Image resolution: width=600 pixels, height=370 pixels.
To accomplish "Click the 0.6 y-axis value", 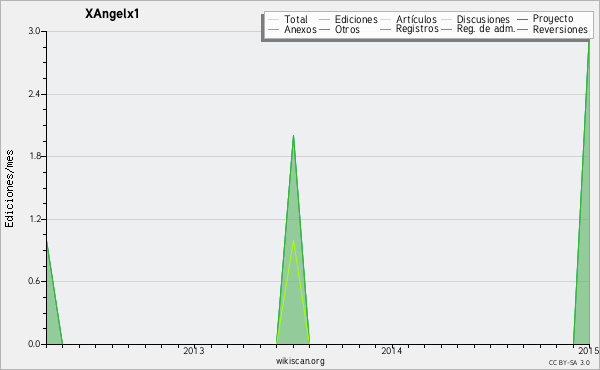I will point(34,281).
